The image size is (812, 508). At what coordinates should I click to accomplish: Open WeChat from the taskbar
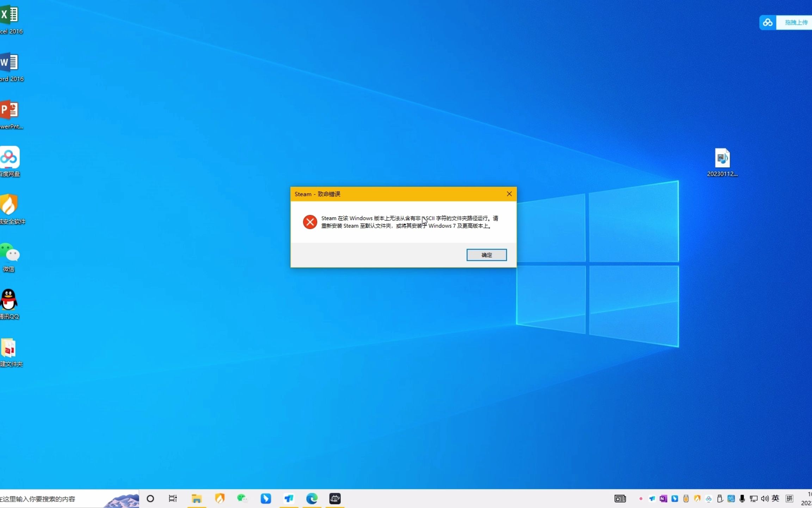(x=242, y=498)
